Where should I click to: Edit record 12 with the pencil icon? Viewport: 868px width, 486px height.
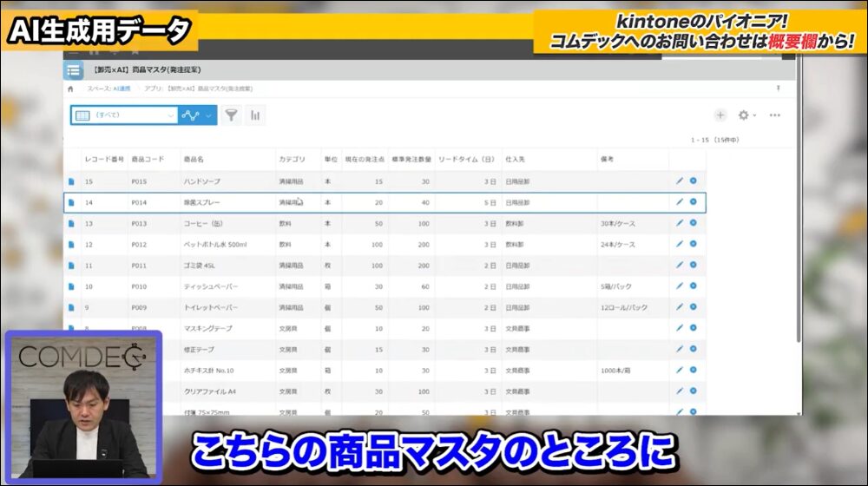click(680, 244)
